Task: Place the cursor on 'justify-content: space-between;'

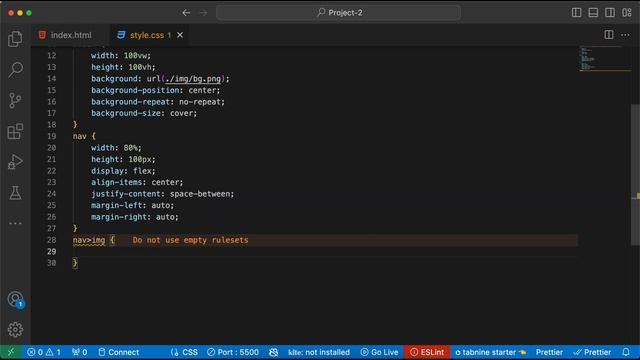Action: [x=162, y=194]
